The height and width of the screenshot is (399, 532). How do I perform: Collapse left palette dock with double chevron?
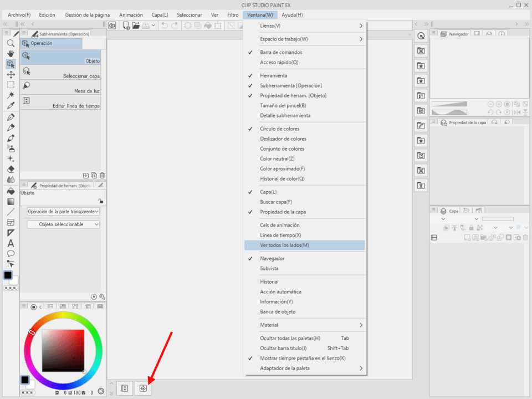pos(5,24)
